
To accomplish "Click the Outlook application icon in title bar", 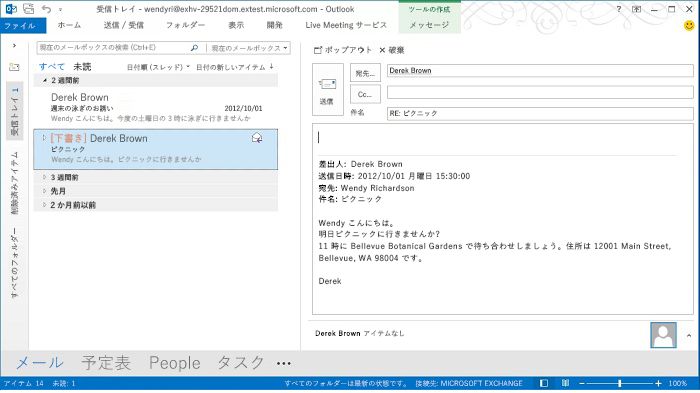I will [x=11, y=8].
